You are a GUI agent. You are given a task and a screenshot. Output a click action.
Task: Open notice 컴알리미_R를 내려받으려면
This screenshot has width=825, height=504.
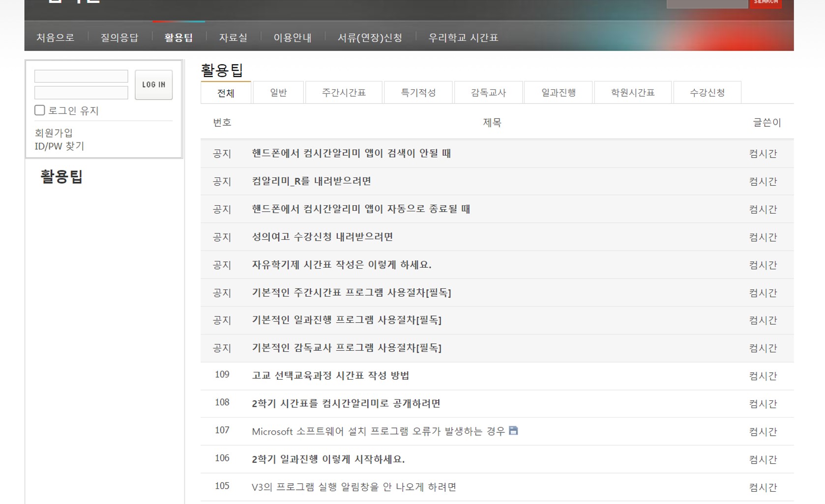[312, 181]
